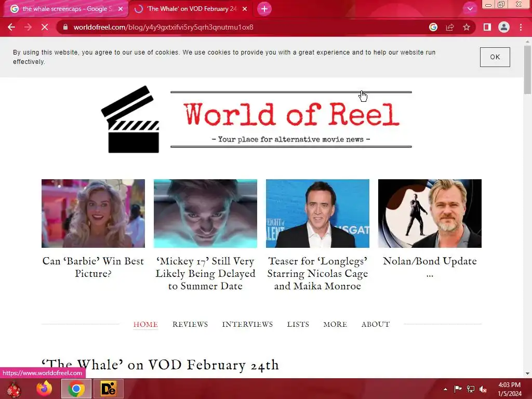Screen dimensions: 532x399
Task: Open the taskbar clock showing 4:03 PM
Action: pos(509,389)
